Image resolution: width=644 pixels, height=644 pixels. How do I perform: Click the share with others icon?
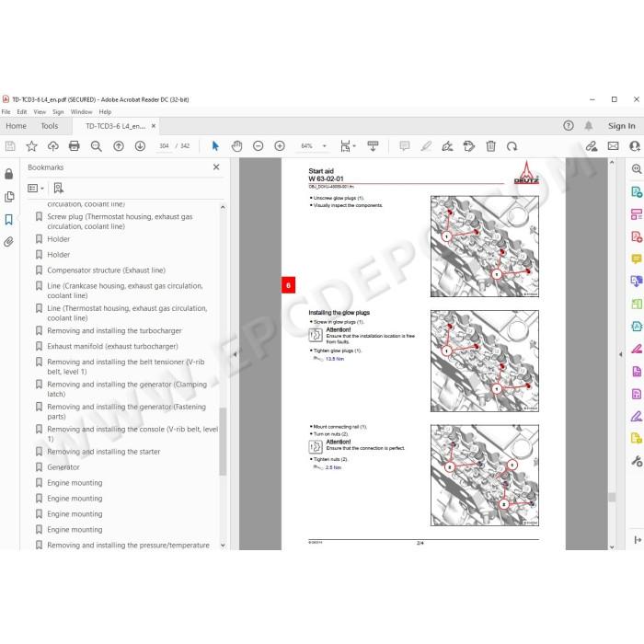coord(592,146)
